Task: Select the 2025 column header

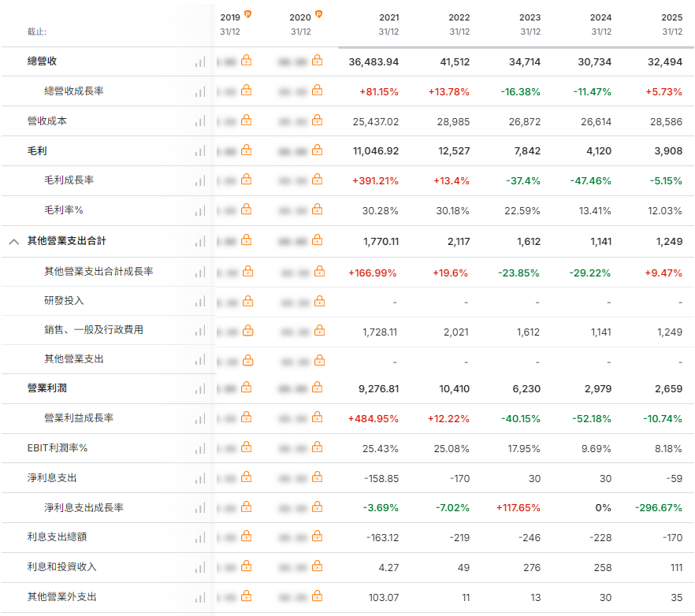Action: coord(671,24)
